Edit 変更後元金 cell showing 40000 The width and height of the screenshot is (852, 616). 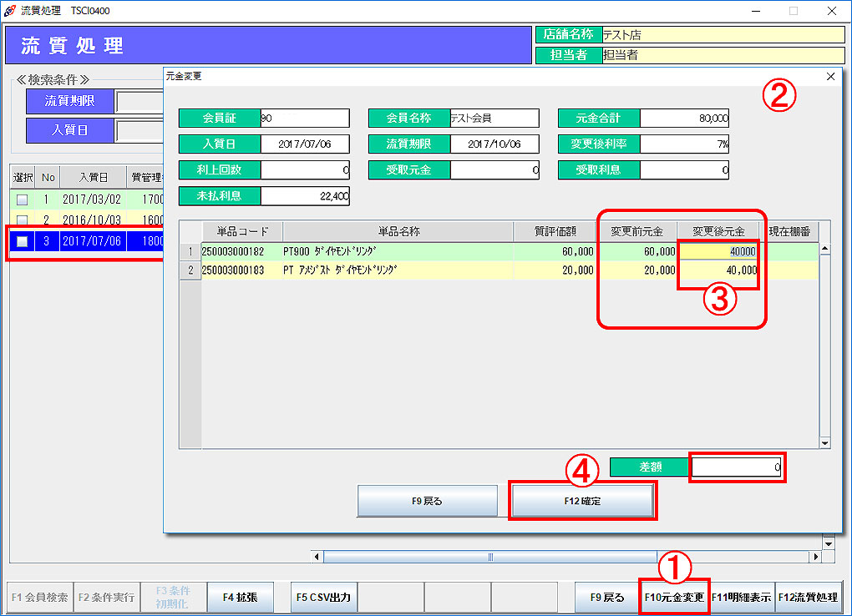[x=718, y=251]
